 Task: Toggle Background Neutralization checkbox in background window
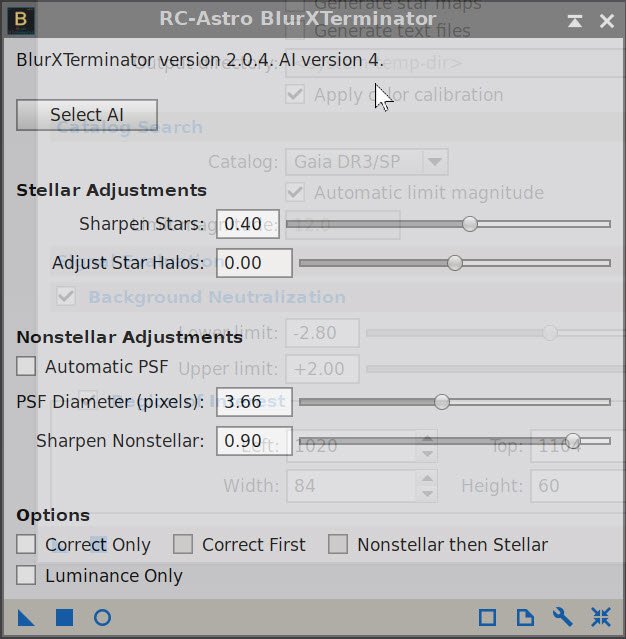pos(66,297)
